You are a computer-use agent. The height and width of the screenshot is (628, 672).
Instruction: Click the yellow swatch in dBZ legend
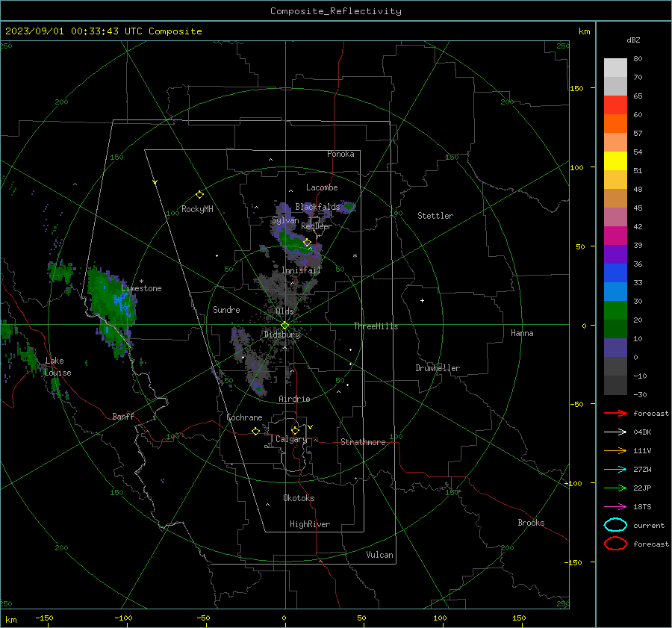(615, 161)
